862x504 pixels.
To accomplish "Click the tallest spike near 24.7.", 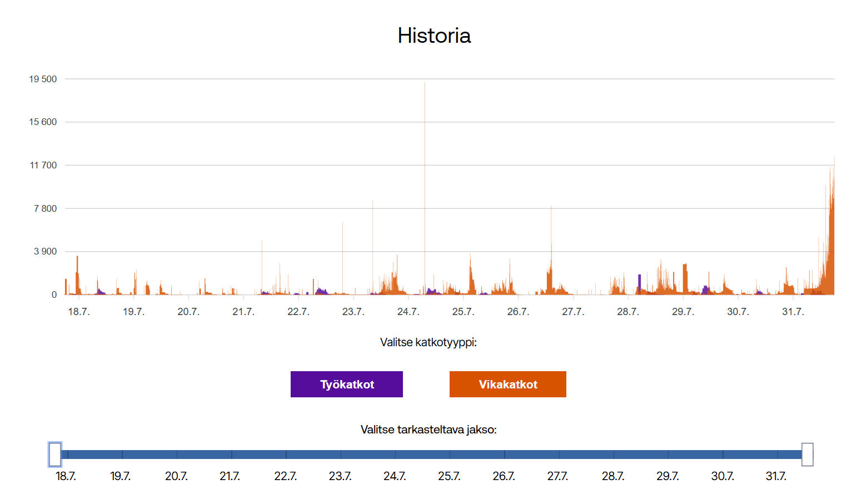I will 425,167.
